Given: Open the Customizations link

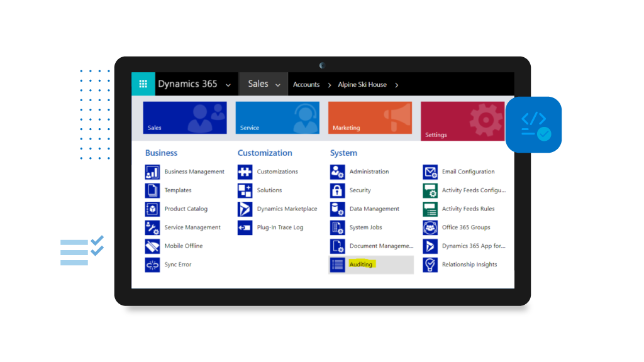Looking at the screenshot, I should click(277, 172).
